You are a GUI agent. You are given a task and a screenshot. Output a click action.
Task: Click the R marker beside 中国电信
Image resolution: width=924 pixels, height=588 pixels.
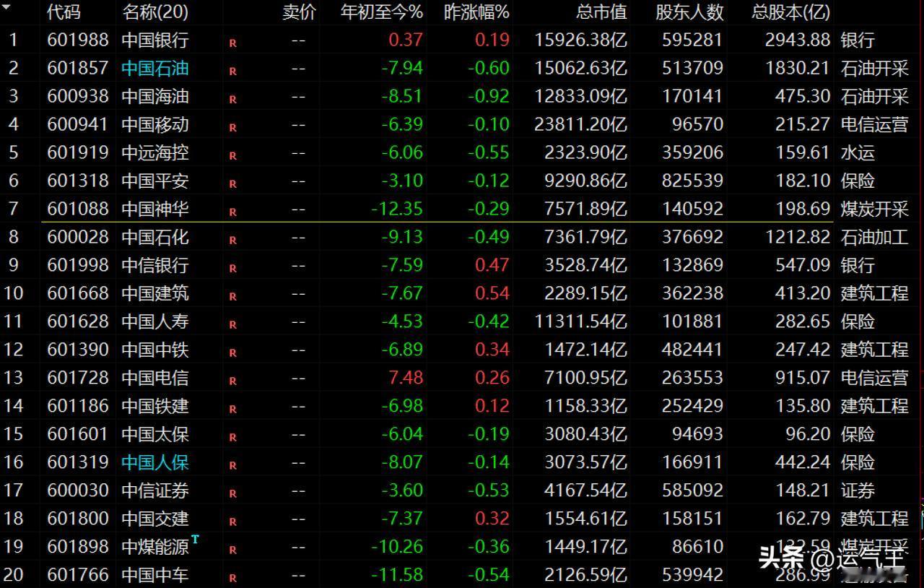pyautogui.click(x=232, y=381)
